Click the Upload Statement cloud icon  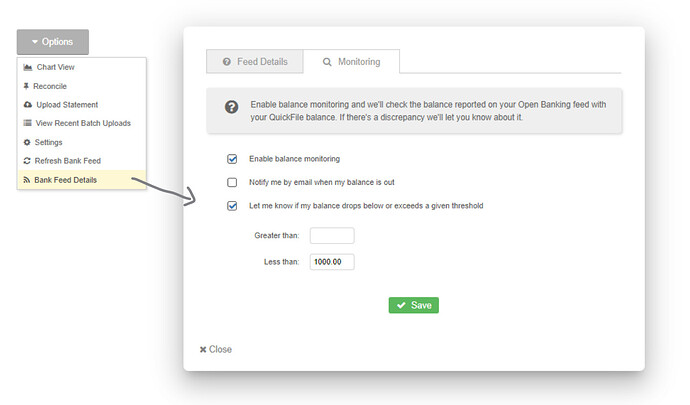coord(27,105)
